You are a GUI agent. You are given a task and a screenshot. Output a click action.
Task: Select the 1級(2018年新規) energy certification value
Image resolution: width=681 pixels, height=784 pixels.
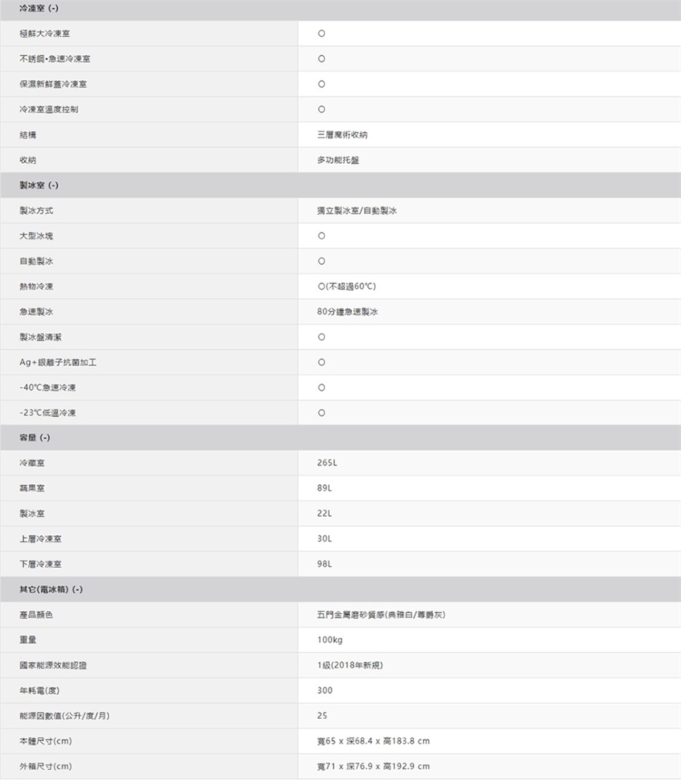coord(351,665)
